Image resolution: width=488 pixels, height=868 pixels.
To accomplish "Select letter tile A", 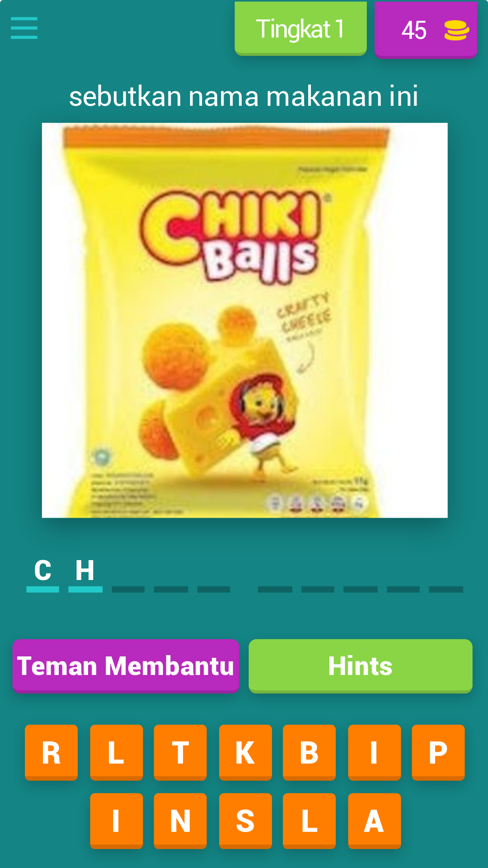I will click(x=375, y=821).
